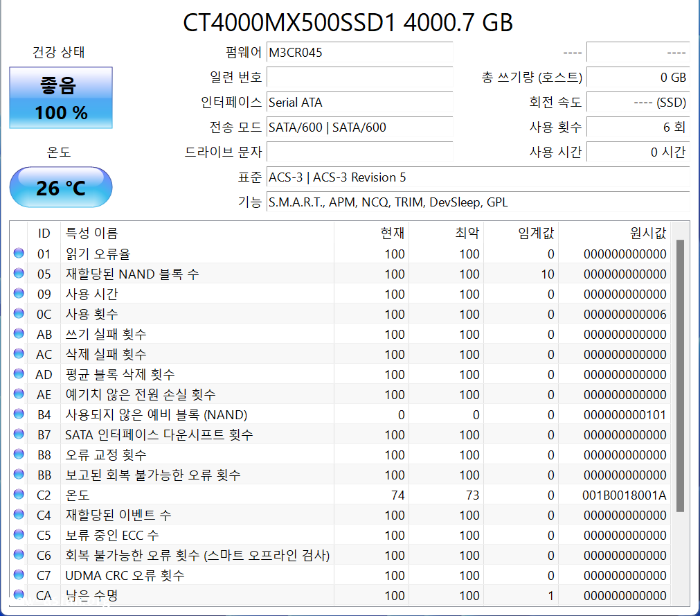
Task: Click the 기능 field listing S.M.A.R.T., APM
Action: [478, 202]
